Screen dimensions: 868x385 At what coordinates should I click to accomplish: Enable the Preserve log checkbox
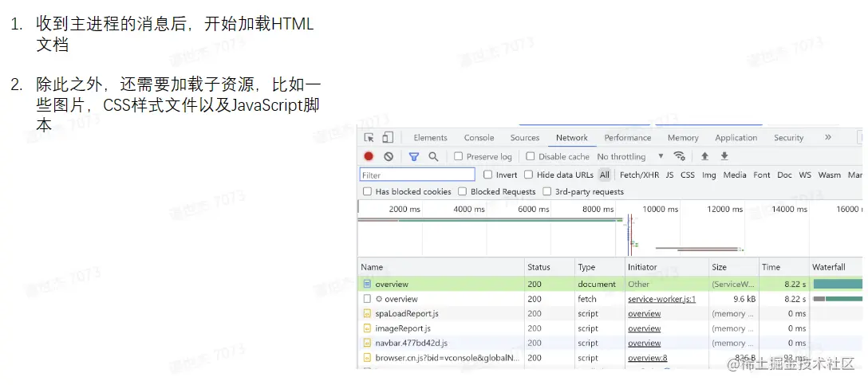(459, 156)
